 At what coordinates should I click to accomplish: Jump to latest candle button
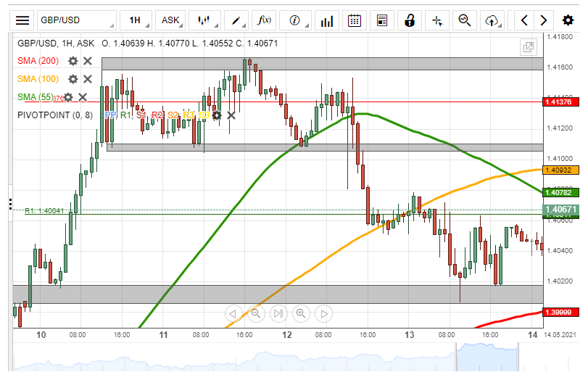click(x=278, y=313)
